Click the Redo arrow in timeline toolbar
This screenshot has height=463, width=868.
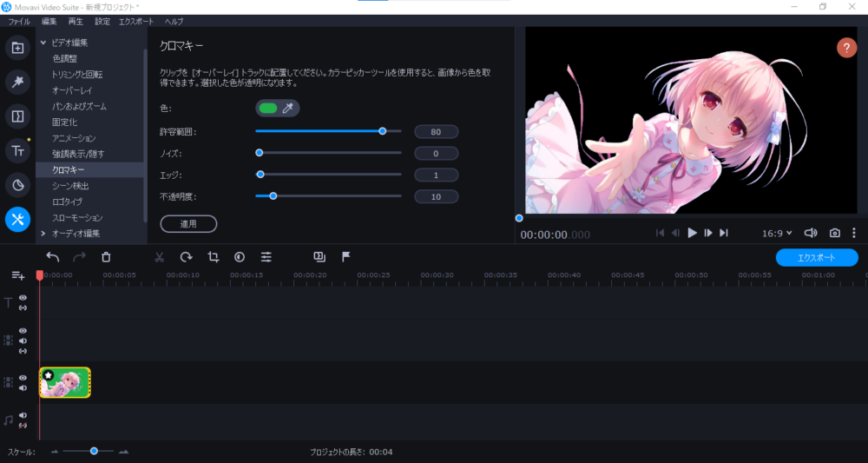(x=80, y=257)
